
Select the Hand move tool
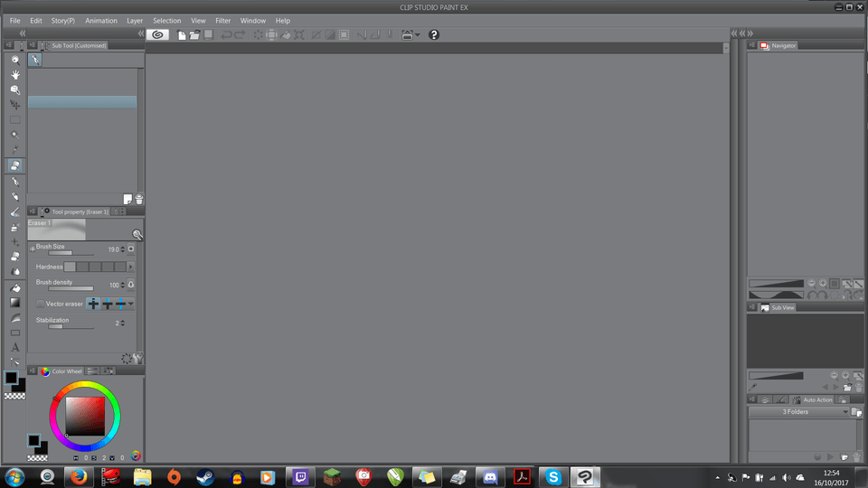15,75
